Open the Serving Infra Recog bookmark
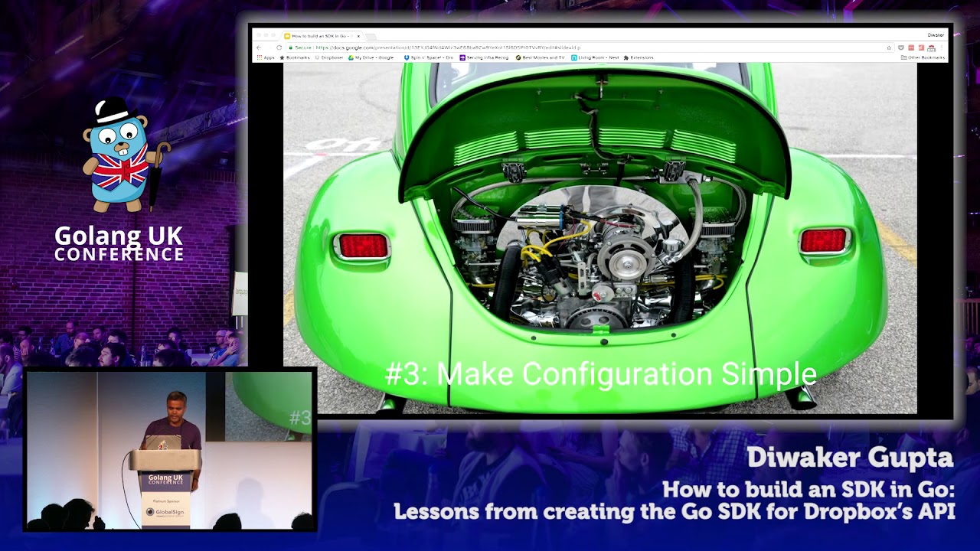Screen dimensions: 980x551 (x=484, y=57)
